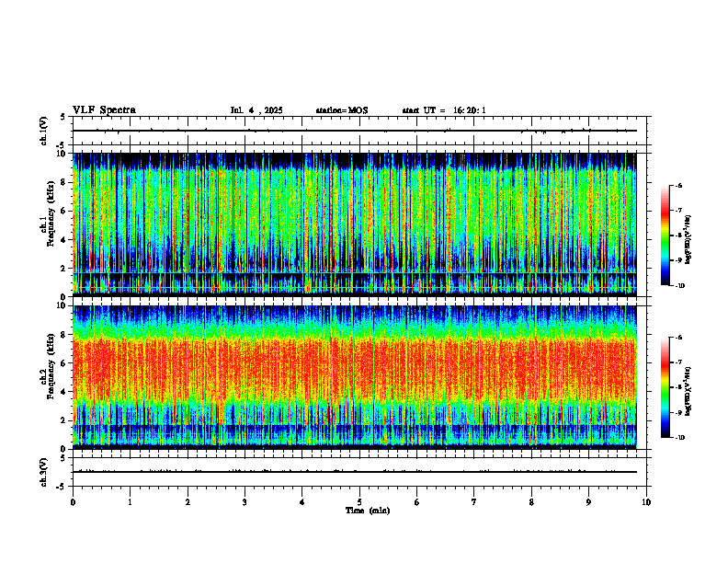Click the "VLF Spectra" plot title
The width and height of the screenshot is (728, 563).
tap(104, 110)
